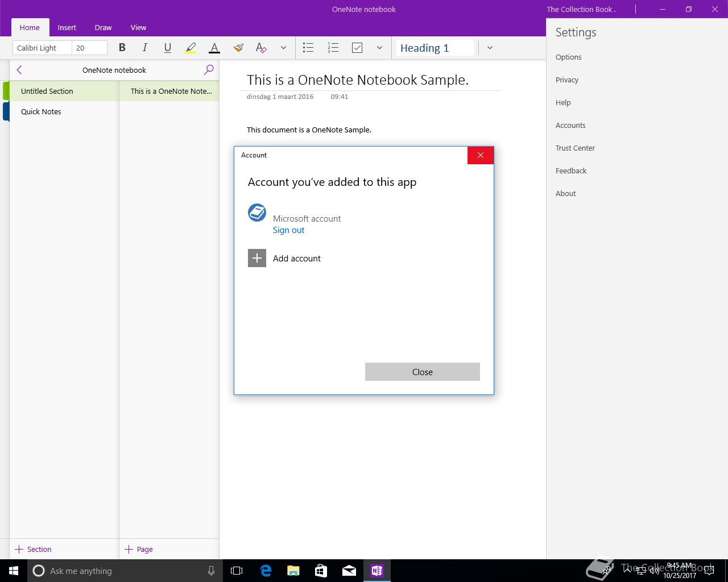728x582 pixels.
Task: Expand the styles gallery dropdown
Action: pyautogui.click(x=490, y=48)
